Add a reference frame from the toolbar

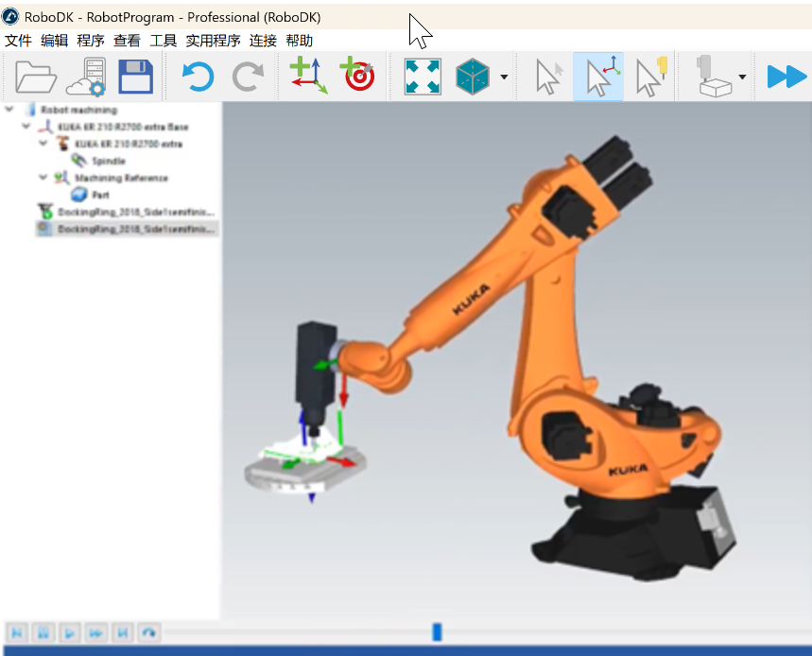pyautogui.click(x=308, y=77)
